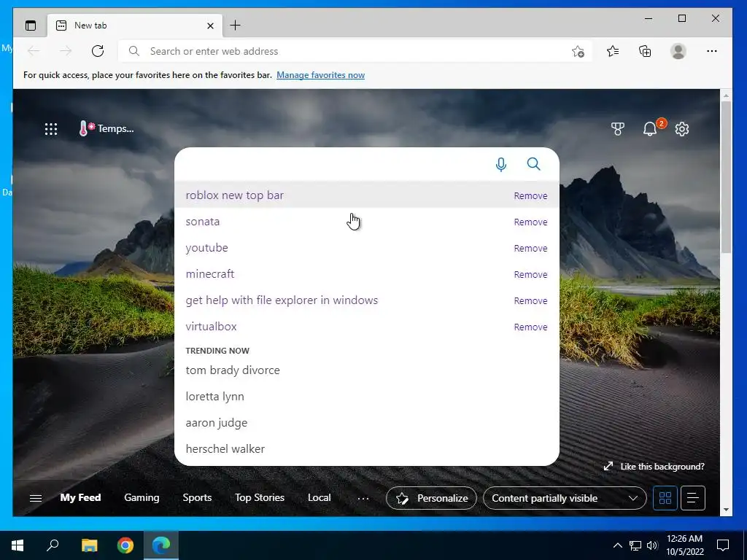Click the Personalize button
This screenshot has height=560, width=747.
(x=431, y=498)
